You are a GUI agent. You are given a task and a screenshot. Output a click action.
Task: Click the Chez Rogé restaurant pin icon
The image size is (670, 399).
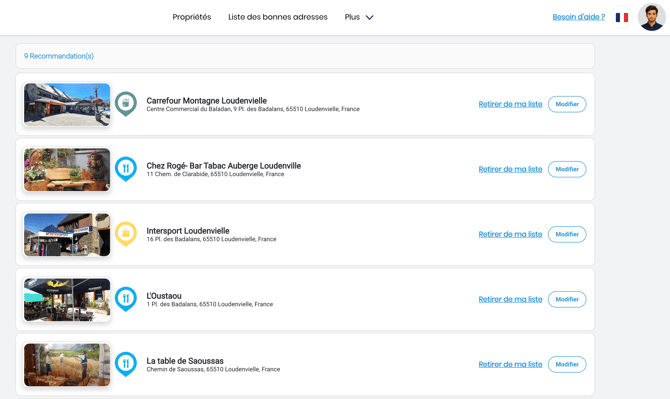[x=126, y=169]
